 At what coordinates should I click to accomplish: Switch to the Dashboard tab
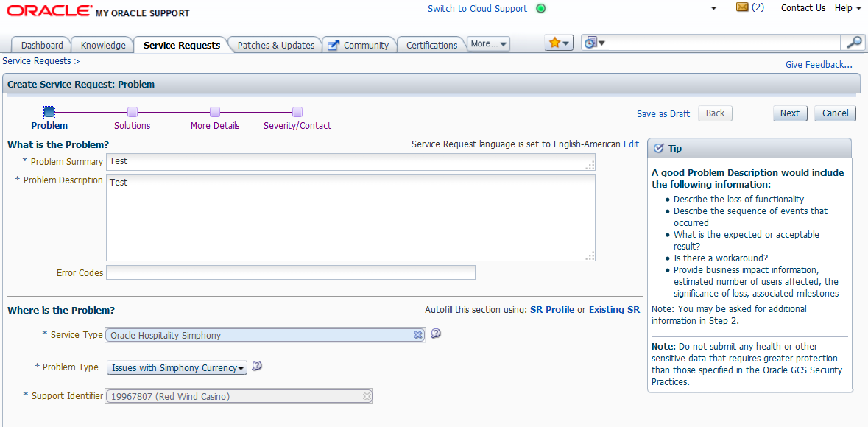pos(42,46)
